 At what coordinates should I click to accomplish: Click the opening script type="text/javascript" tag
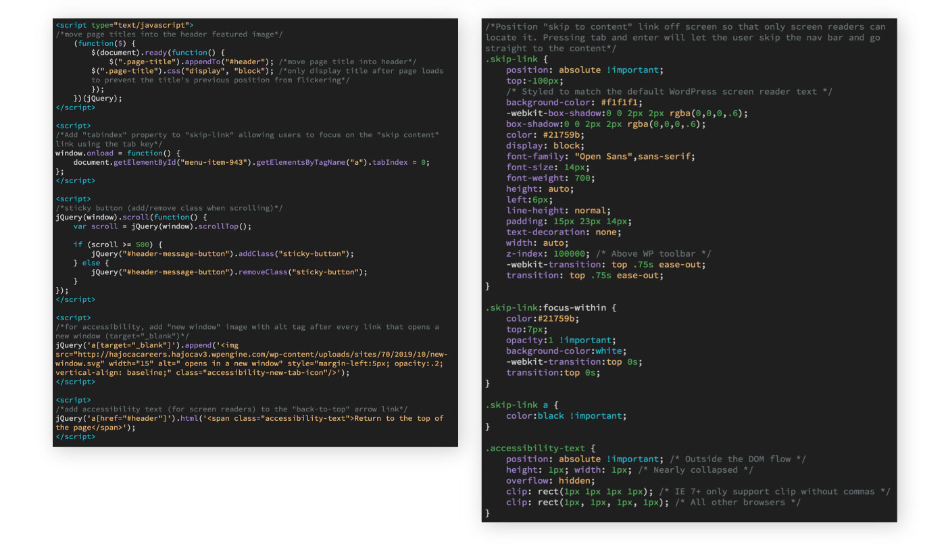(124, 25)
